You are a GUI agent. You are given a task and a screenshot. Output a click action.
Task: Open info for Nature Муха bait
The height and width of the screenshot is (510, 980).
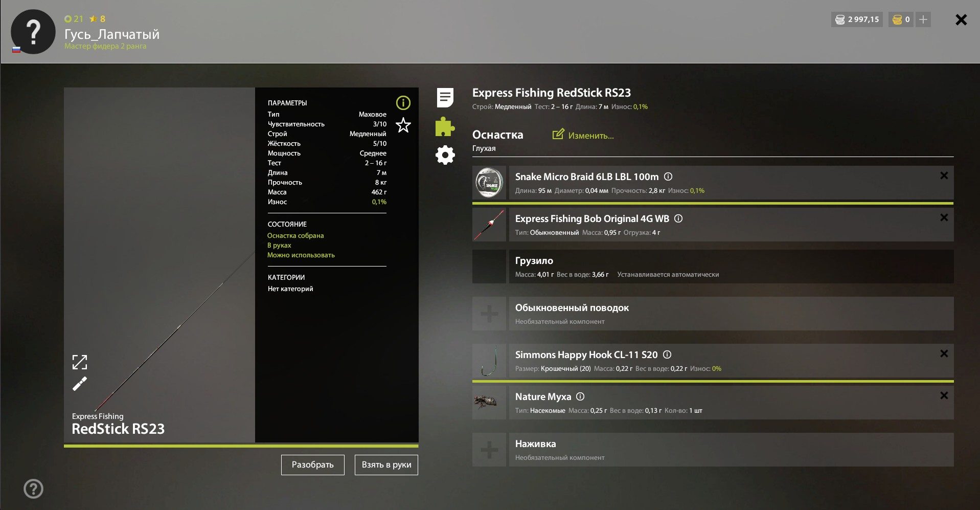pyautogui.click(x=580, y=396)
